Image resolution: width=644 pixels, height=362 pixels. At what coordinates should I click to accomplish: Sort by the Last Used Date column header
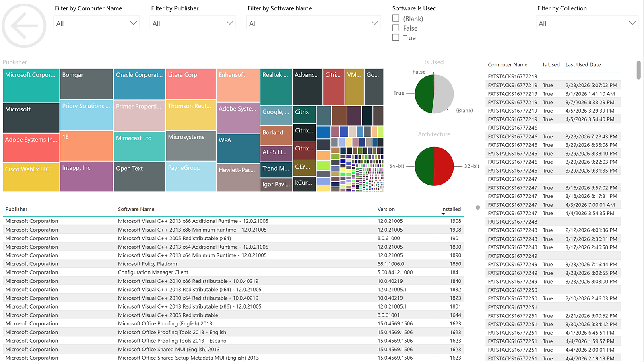point(583,65)
